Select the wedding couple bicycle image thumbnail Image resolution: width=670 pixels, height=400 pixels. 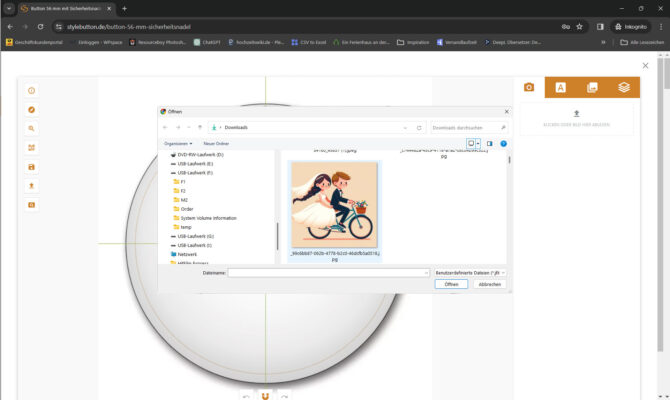(334, 205)
